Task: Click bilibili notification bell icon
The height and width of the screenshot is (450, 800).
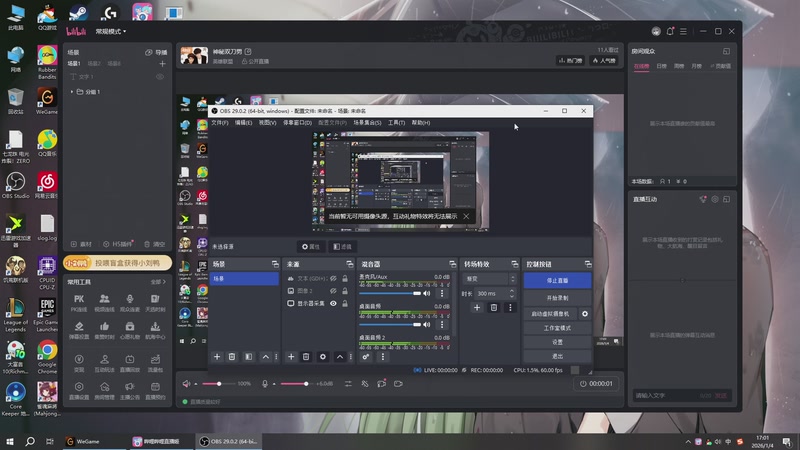Action: tap(670, 31)
